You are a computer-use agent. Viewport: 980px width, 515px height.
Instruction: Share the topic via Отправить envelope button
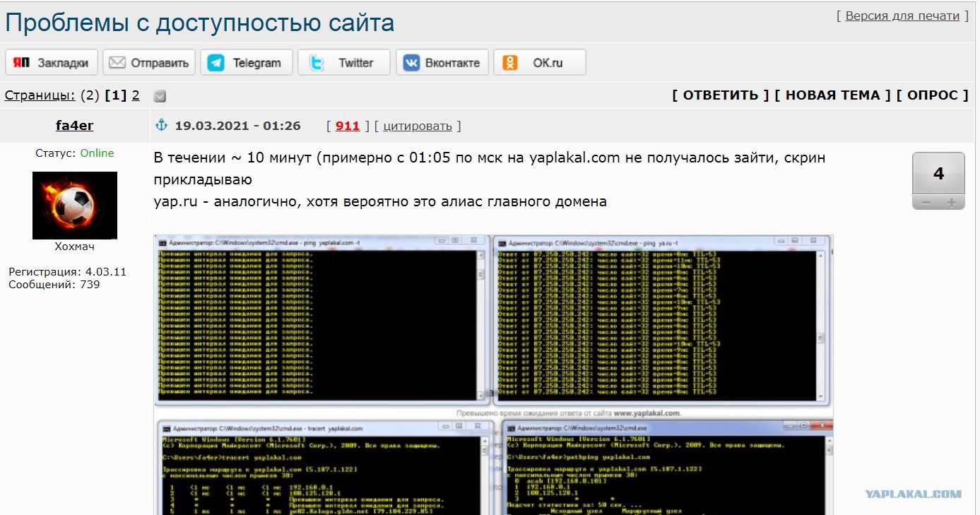coord(149,62)
